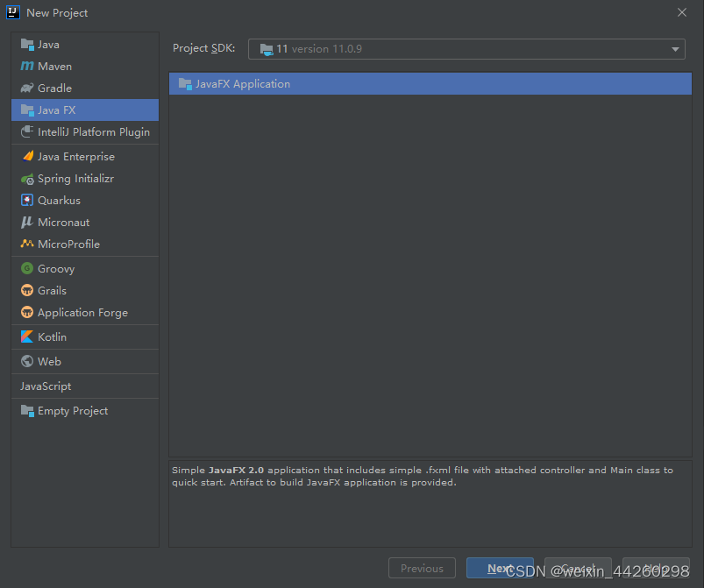Select the JavaScript category
Screen dimensions: 704x588
point(46,386)
